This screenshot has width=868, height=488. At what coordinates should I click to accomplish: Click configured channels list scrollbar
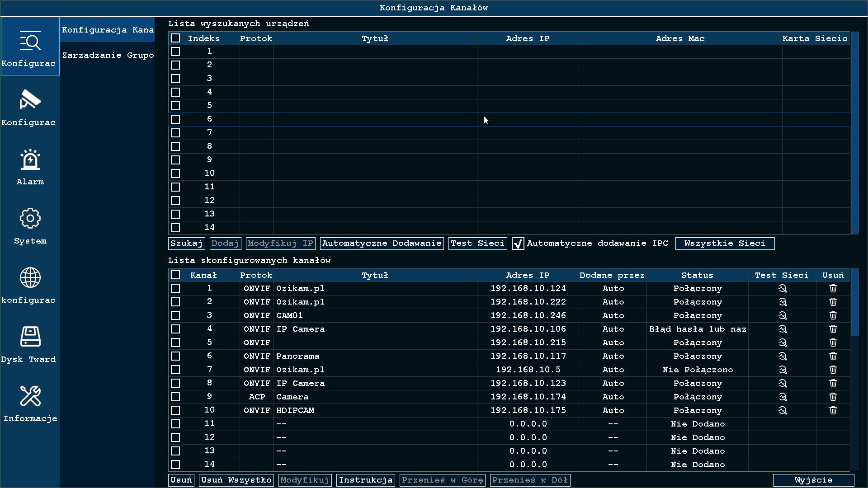coord(854,302)
